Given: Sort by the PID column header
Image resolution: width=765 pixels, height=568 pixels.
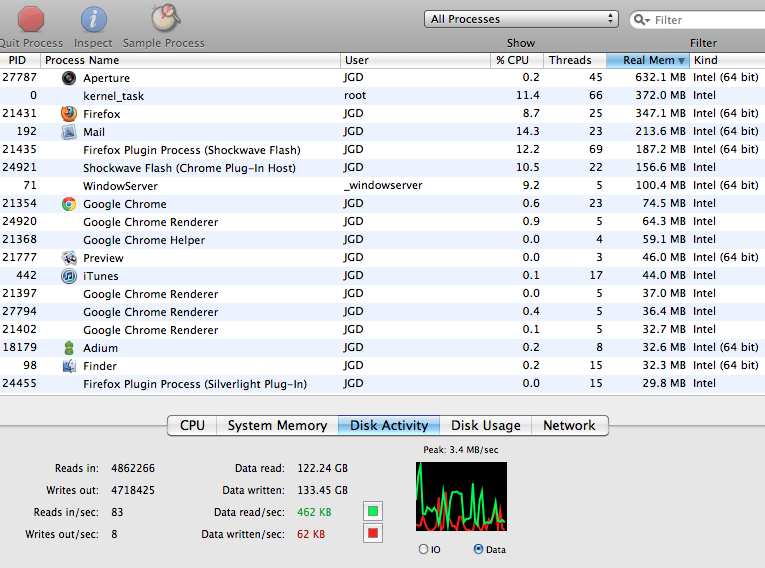Looking at the screenshot, I should 20,61.
